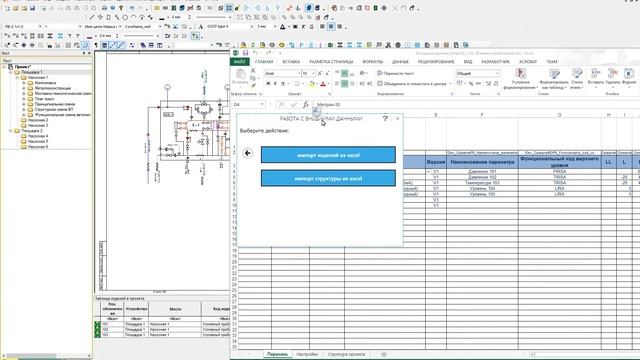Select the Arc drawing tool
Image resolution: width=640 pixels, height=360 pixels.
(133, 17)
